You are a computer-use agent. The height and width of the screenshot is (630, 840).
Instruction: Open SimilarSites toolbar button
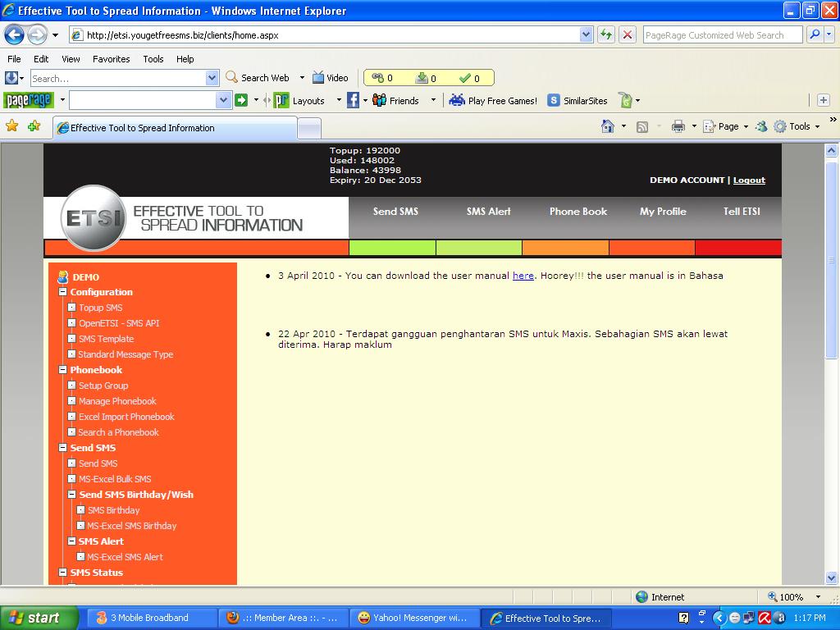pyautogui.click(x=577, y=100)
